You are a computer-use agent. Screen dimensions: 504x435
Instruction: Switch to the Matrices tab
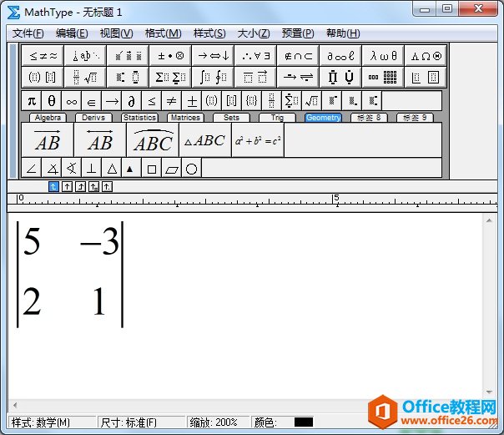(184, 118)
